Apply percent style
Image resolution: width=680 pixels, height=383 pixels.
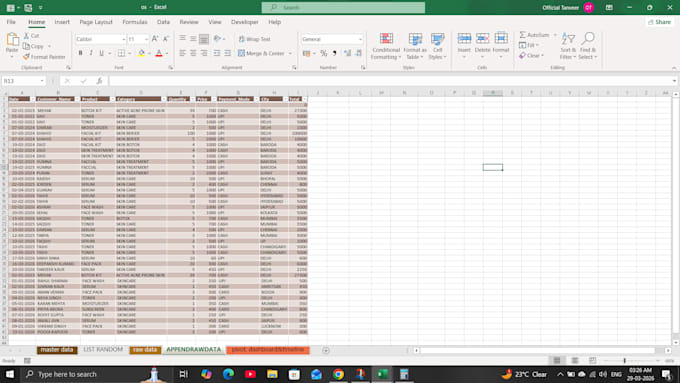(324, 53)
